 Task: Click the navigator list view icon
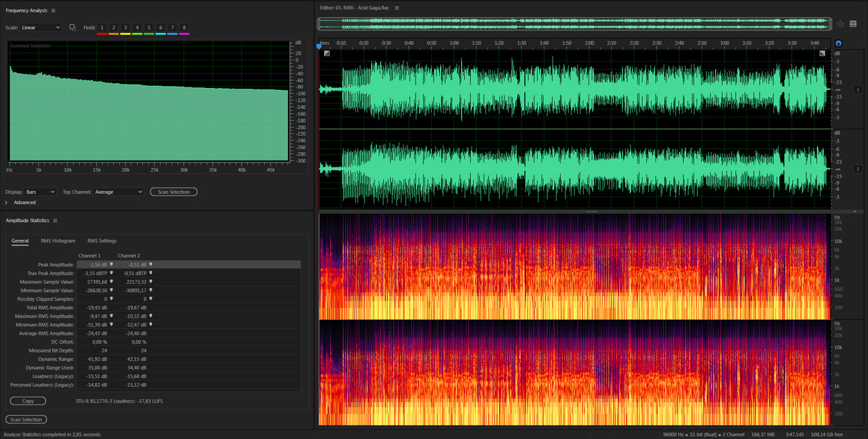coord(853,24)
